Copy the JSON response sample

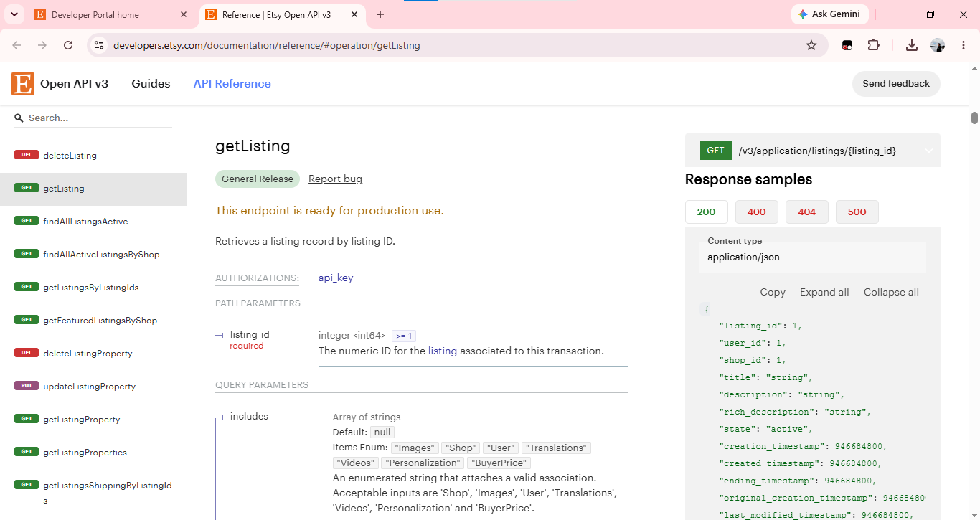pyautogui.click(x=773, y=292)
